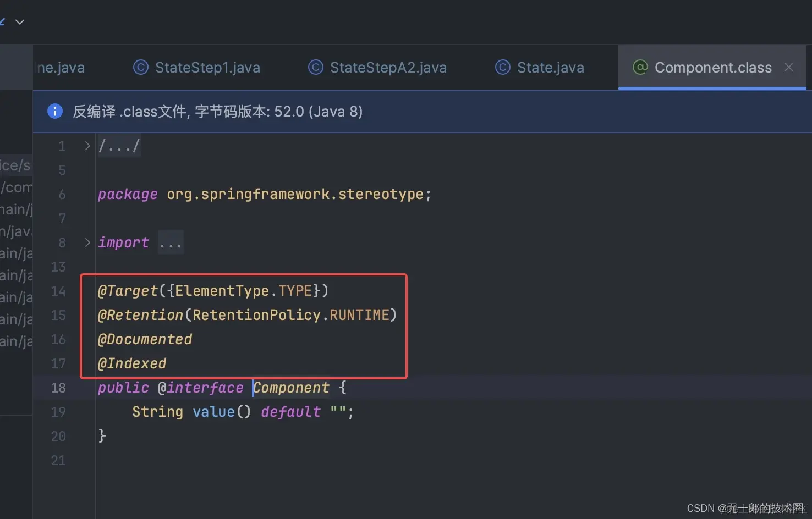Click the folded import ... placeholder
Screen dimensions: 812x519
click(x=171, y=242)
